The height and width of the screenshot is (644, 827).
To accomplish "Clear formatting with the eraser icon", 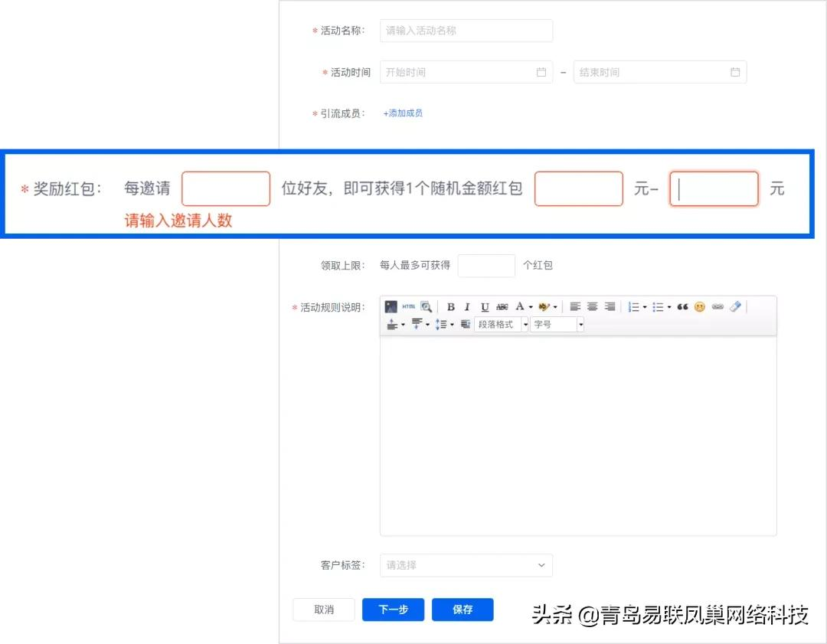I will tap(734, 306).
